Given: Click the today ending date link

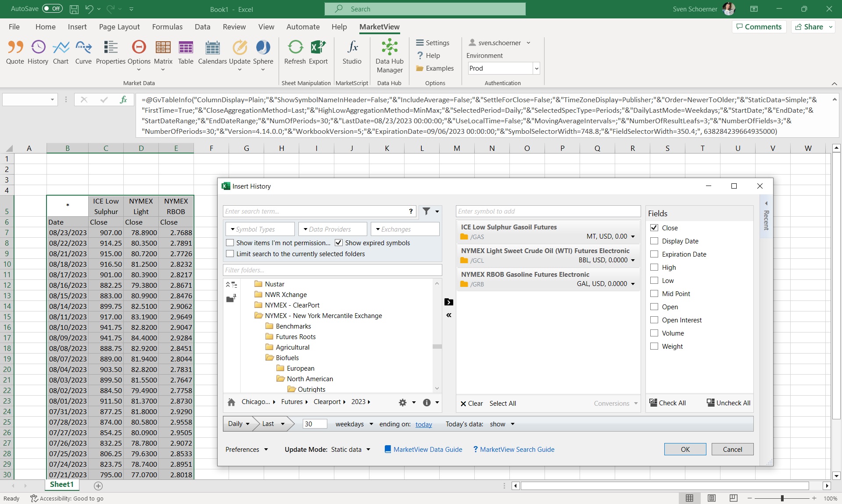Looking at the screenshot, I should click(423, 424).
